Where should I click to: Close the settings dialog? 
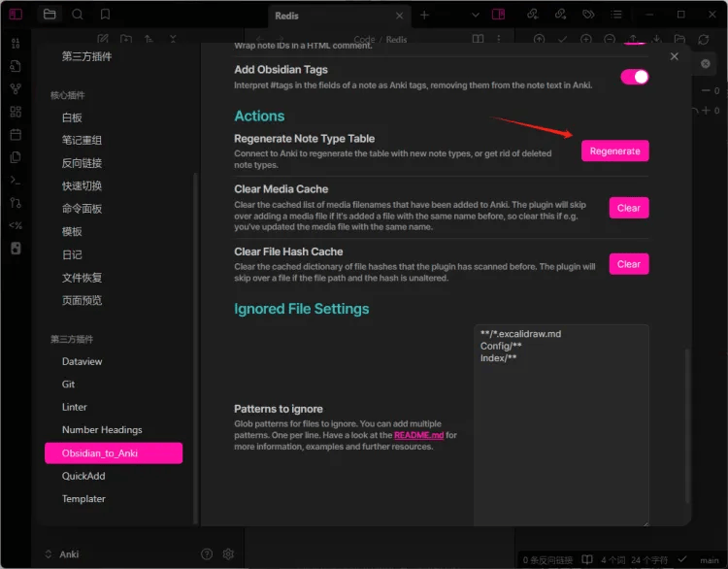coord(675,56)
